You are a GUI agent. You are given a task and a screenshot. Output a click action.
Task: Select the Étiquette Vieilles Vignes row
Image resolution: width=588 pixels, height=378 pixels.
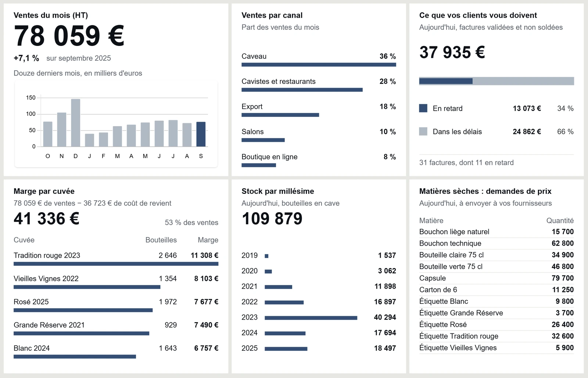pyautogui.click(x=496, y=348)
